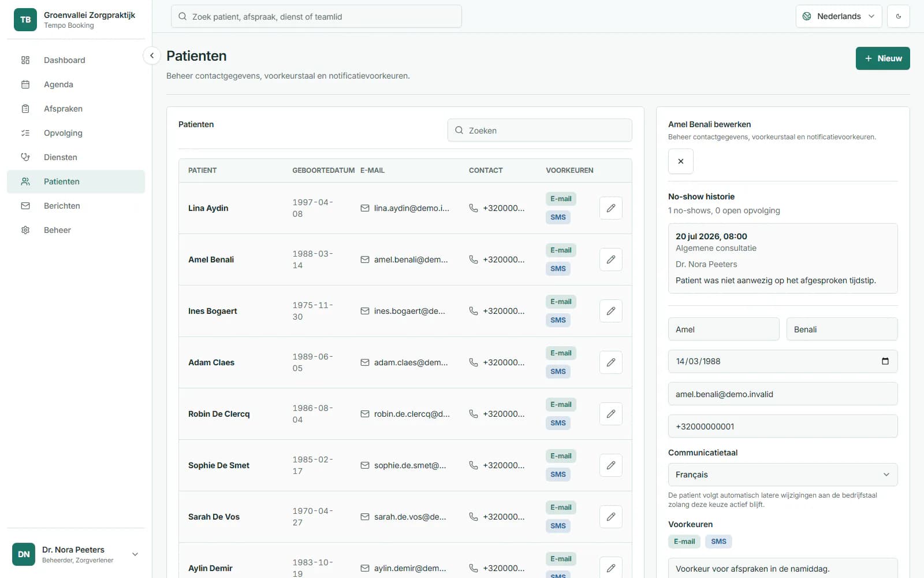The image size is (924, 578).
Task: Open Dashboard in the sidebar
Action: pyautogui.click(x=76, y=60)
